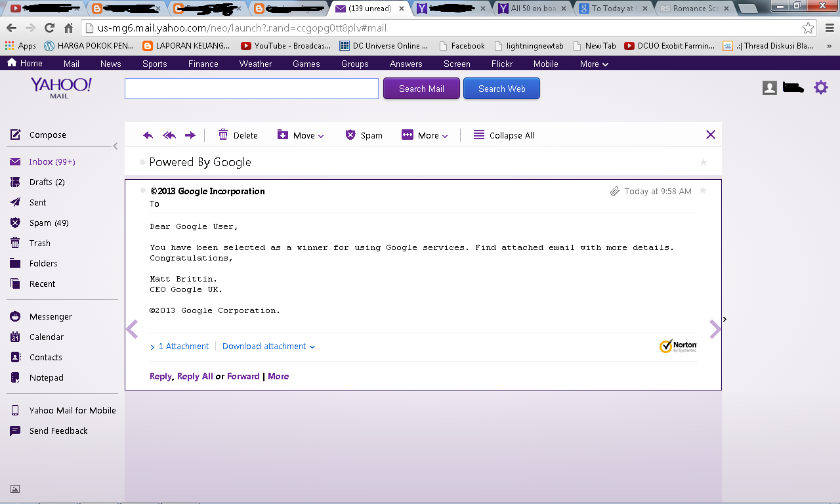840x504 pixels.
Task: Click the search mail input field
Action: coord(251,89)
